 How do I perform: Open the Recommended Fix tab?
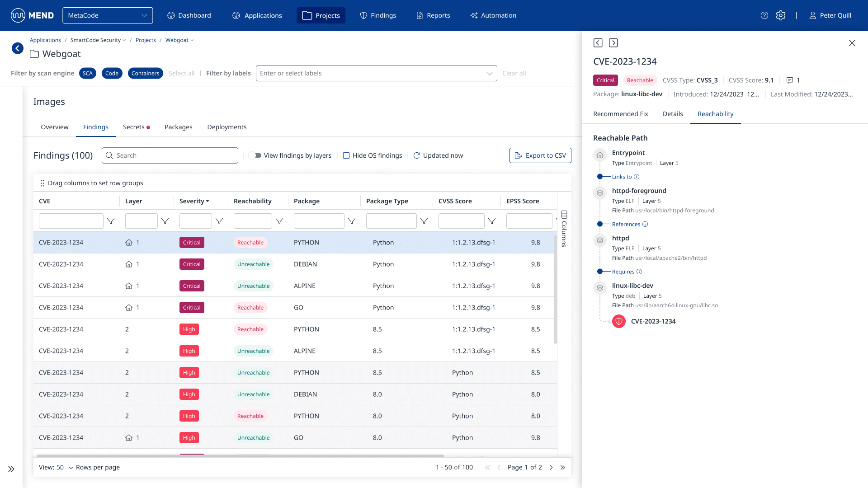coord(620,114)
